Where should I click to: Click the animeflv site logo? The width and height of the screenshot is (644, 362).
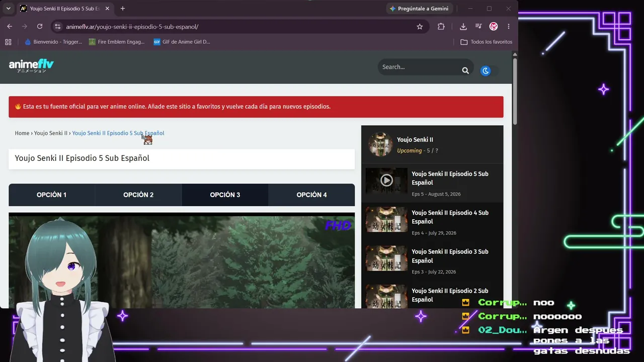(x=31, y=66)
